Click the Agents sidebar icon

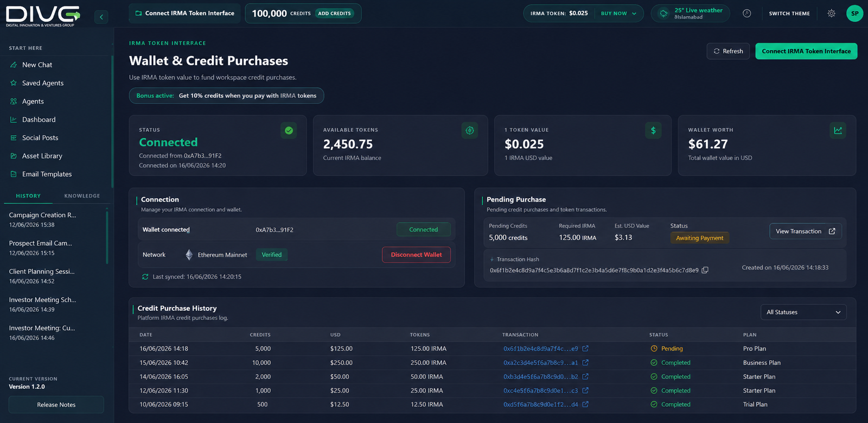[14, 102]
